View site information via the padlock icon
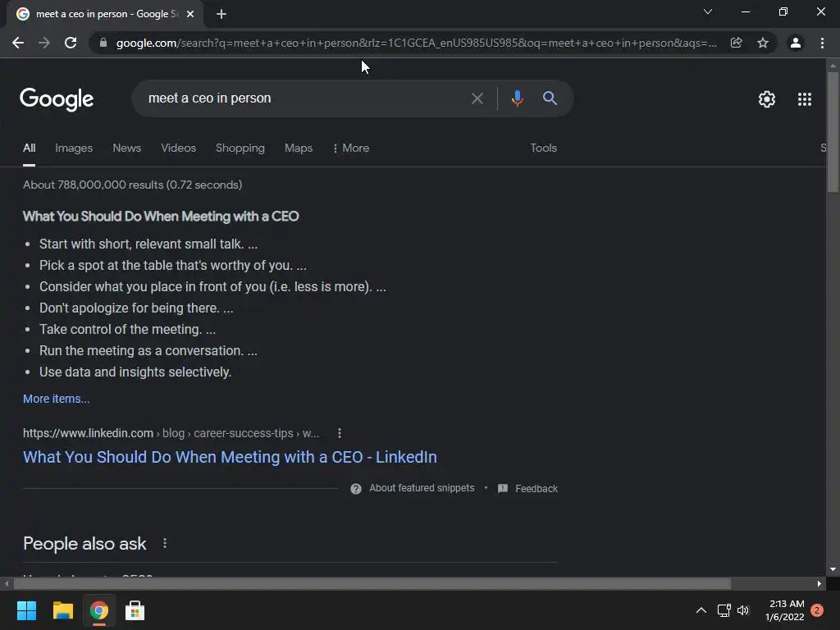 point(103,43)
